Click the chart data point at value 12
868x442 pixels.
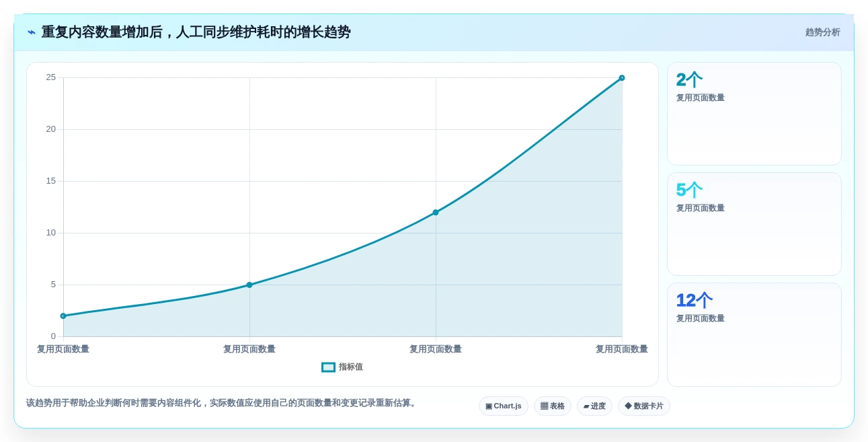(x=436, y=213)
